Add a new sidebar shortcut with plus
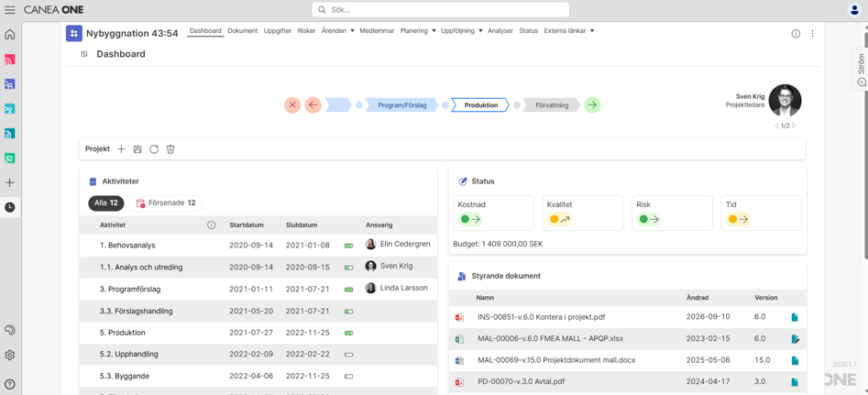868x395 pixels. tap(10, 182)
